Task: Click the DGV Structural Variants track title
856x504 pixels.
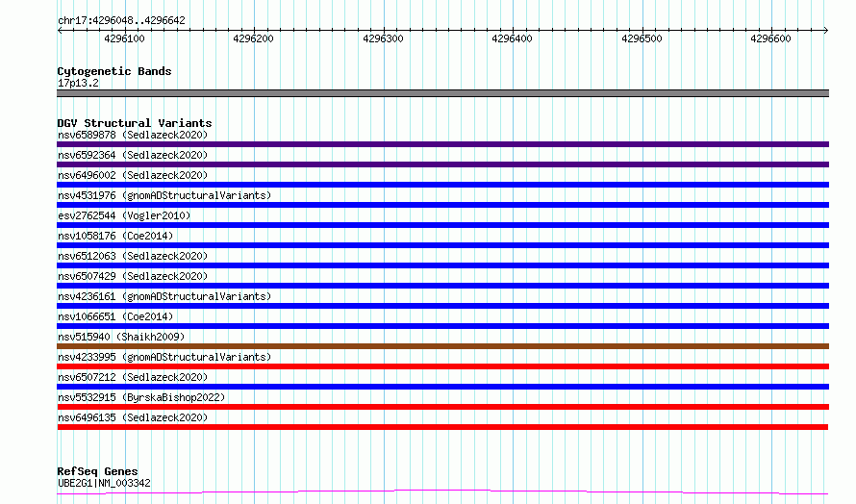Action: pos(135,123)
